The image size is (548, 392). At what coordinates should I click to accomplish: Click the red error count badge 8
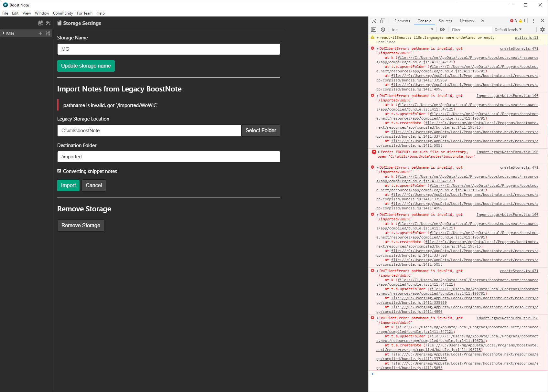513,21
